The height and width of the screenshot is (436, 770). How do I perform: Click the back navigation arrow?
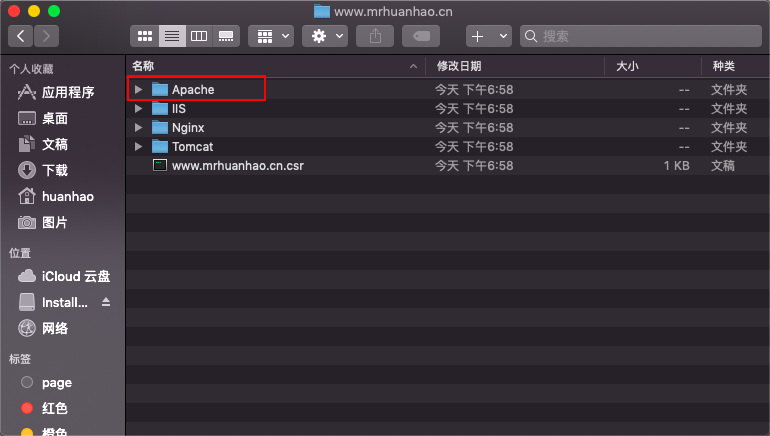(21, 36)
